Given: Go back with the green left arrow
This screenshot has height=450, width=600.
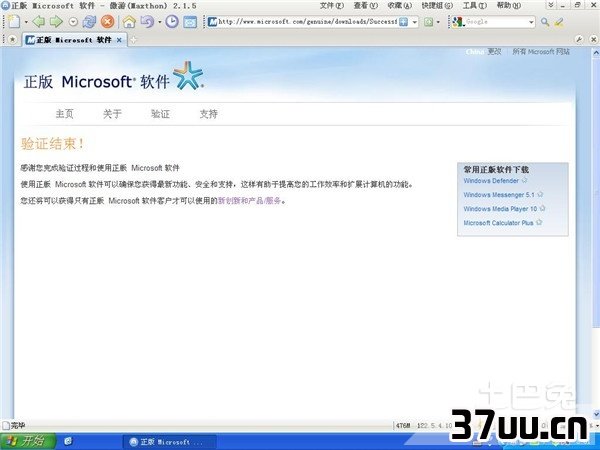Looking at the screenshot, I should 38,21.
